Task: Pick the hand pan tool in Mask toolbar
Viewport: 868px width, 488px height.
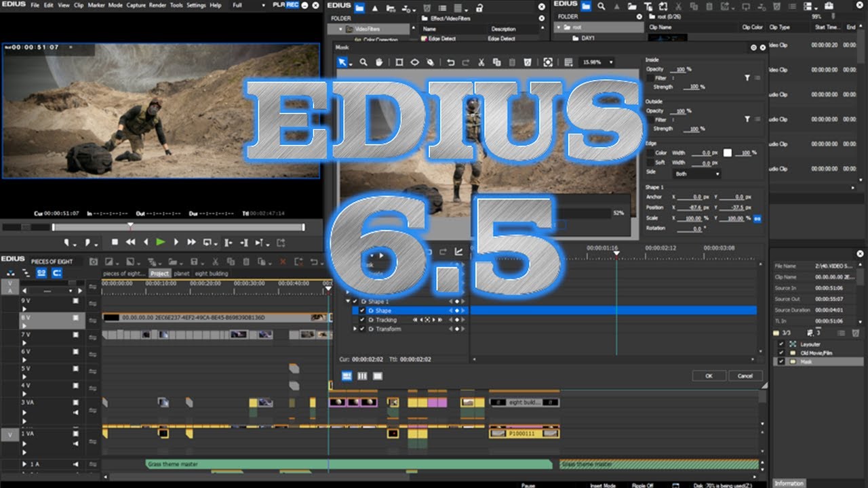Action: [x=379, y=62]
